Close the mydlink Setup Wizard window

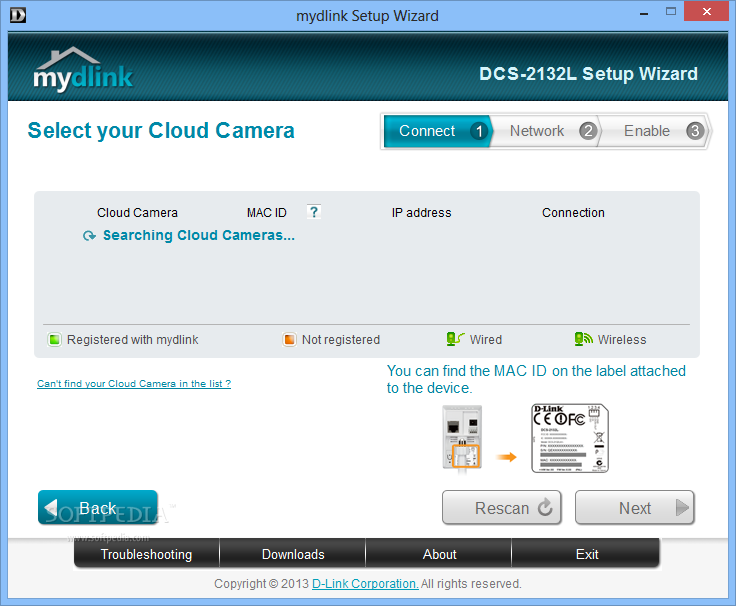706,11
